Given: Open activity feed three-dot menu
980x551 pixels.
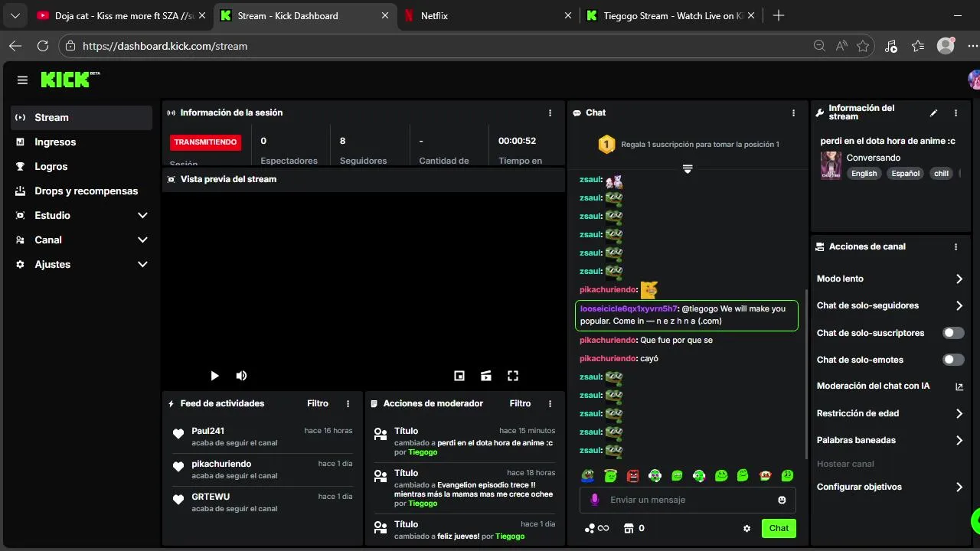Looking at the screenshot, I should coord(348,403).
